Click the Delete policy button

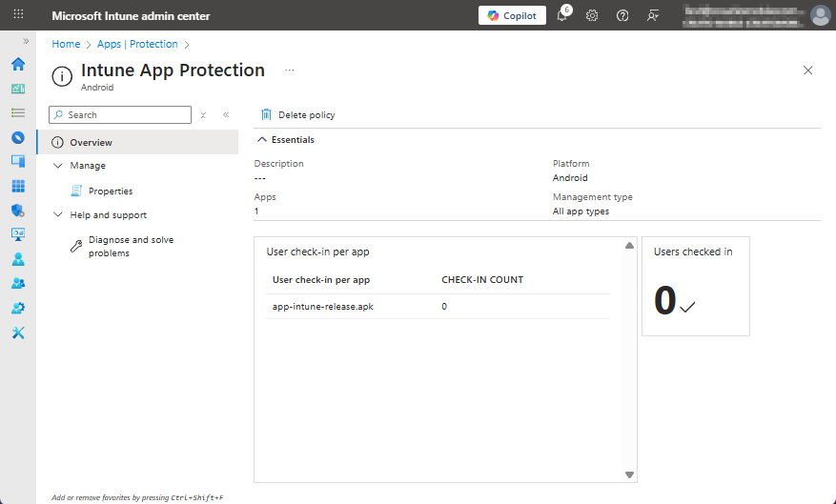[298, 115]
